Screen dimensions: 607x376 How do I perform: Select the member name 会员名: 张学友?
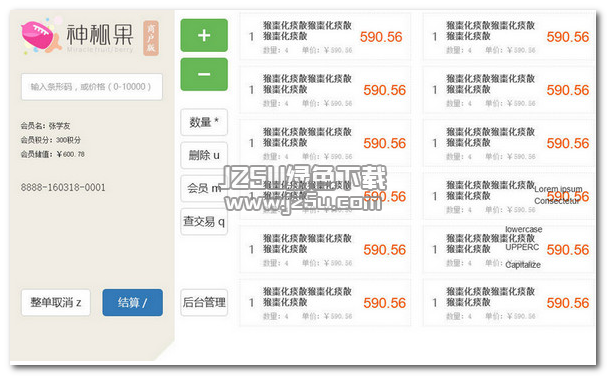45,126
